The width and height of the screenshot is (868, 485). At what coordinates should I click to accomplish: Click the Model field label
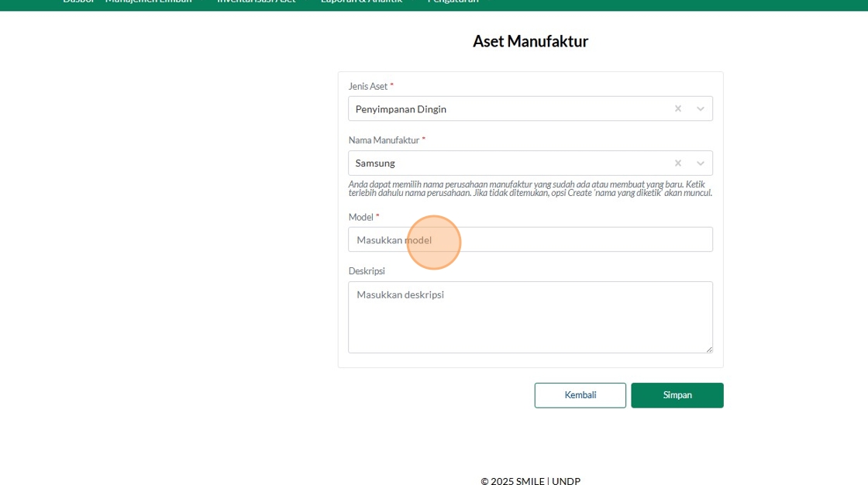tap(361, 218)
